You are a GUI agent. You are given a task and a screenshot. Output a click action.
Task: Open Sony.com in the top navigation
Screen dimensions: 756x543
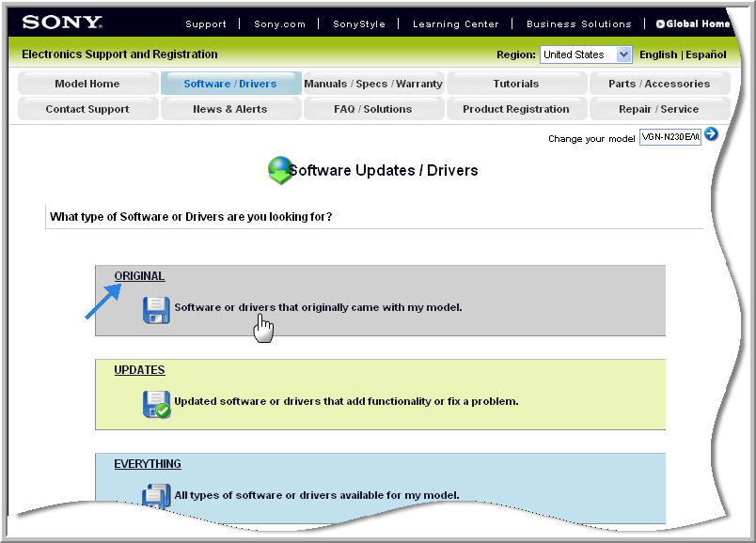279,24
